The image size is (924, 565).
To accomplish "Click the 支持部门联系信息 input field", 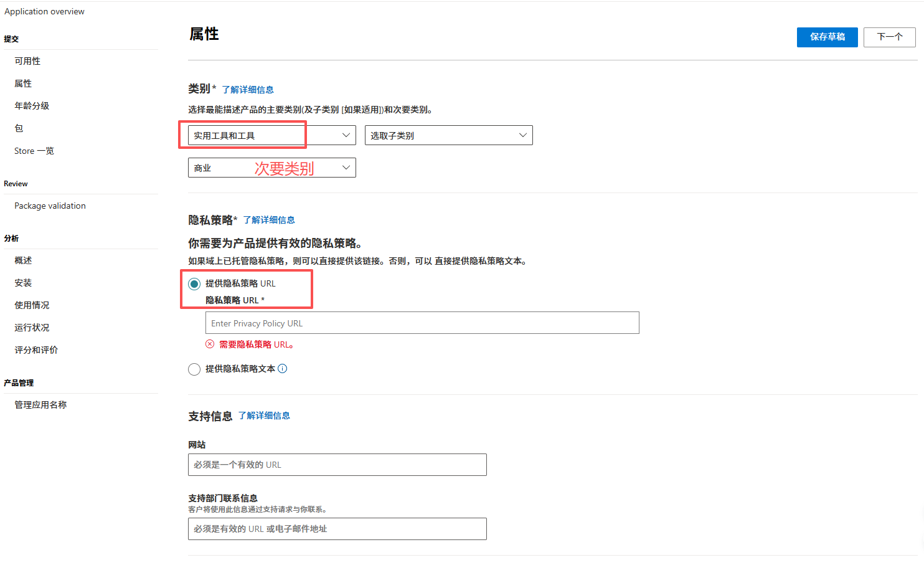I will pyautogui.click(x=337, y=529).
